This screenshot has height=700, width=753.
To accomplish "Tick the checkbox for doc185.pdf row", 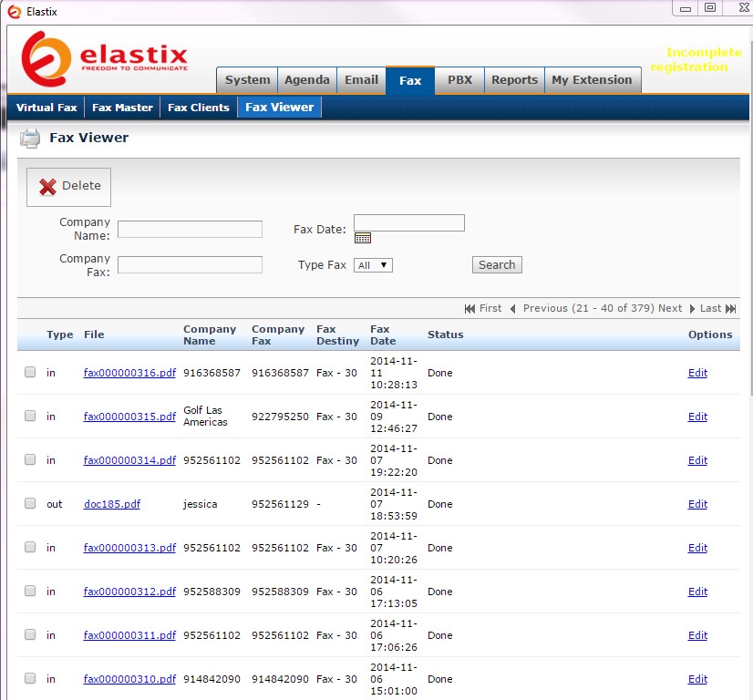I will (30, 503).
